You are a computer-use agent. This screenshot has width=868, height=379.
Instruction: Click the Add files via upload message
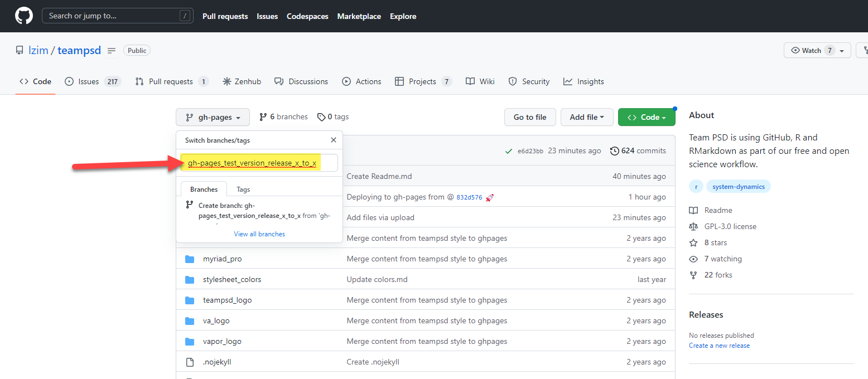(x=380, y=217)
